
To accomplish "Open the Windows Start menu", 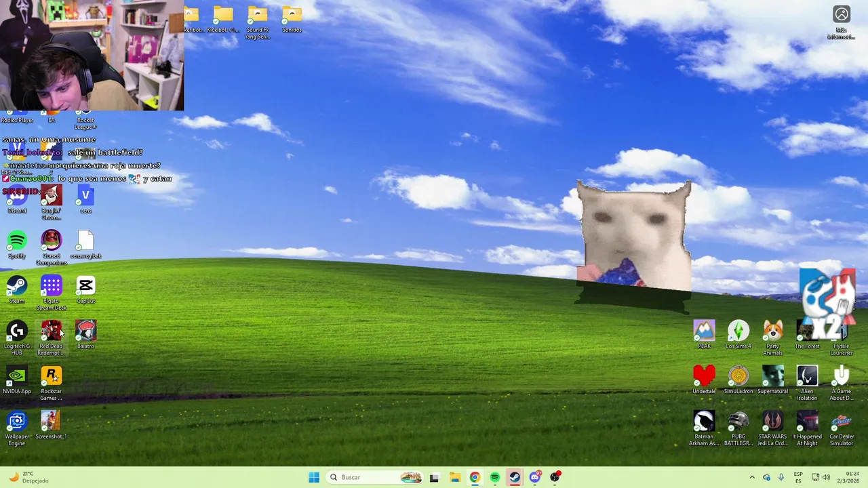I will coord(314,477).
